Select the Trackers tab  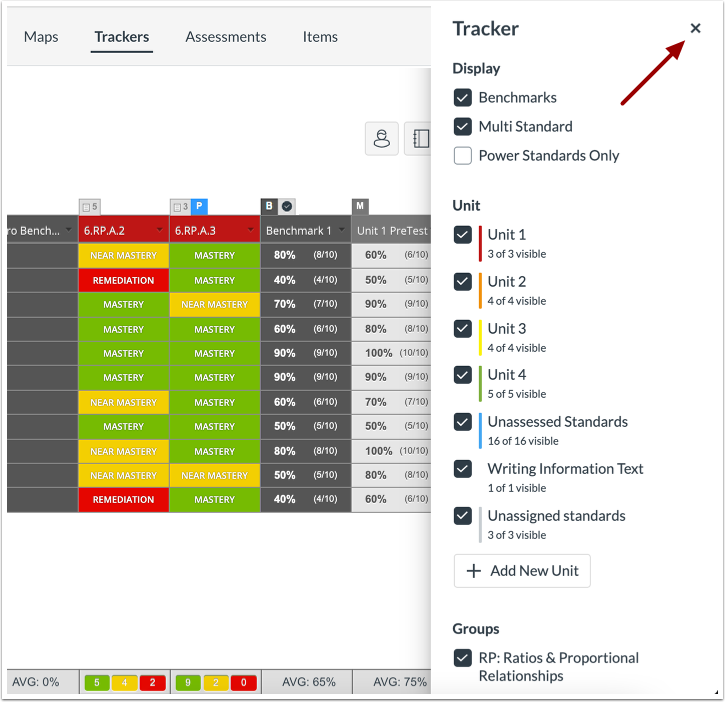tap(122, 37)
